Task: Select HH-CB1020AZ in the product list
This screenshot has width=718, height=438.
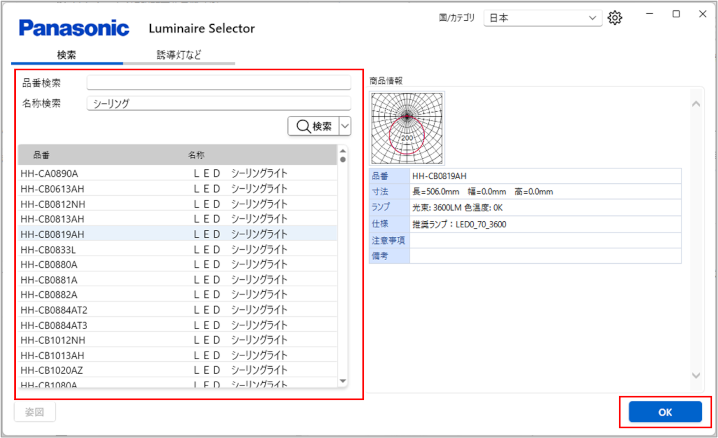Action: click(x=100, y=370)
